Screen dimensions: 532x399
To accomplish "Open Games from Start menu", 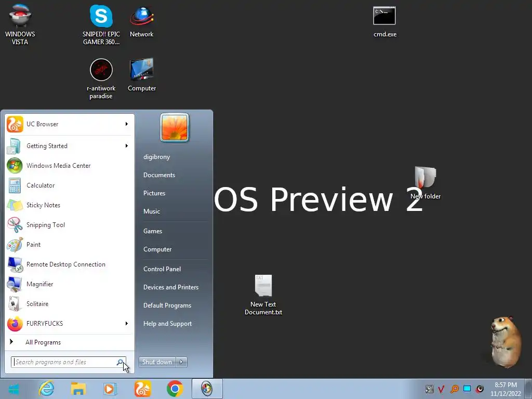I will [153, 231].
